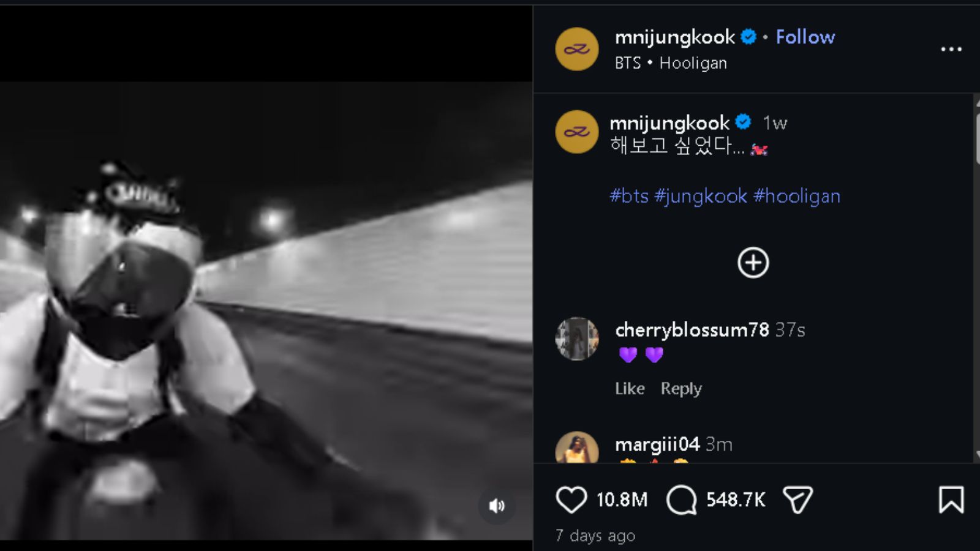Reply to cherryblossum78's comment
The height and width of the screenshot is (551, 980).
(680, 388)
